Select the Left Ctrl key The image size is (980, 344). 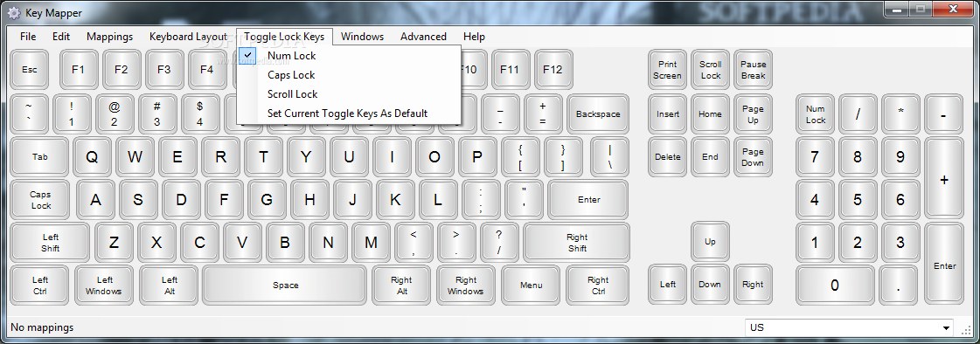(40, 286)
